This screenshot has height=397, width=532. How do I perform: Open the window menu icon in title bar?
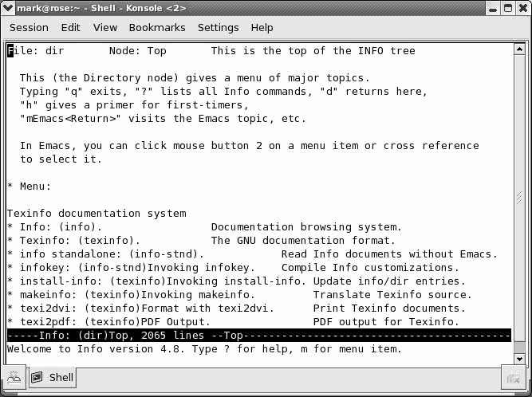pos(7,8)
